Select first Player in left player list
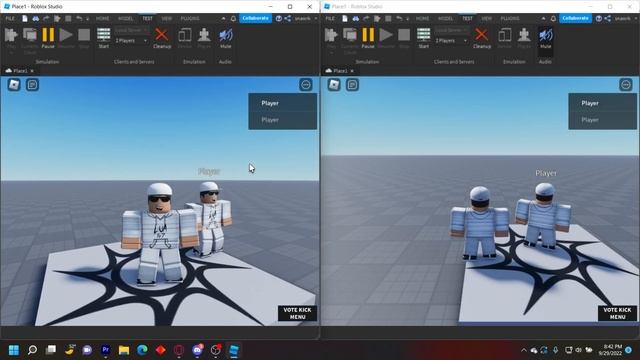Screen dimensions: 640x360 [x=282, y=103]
